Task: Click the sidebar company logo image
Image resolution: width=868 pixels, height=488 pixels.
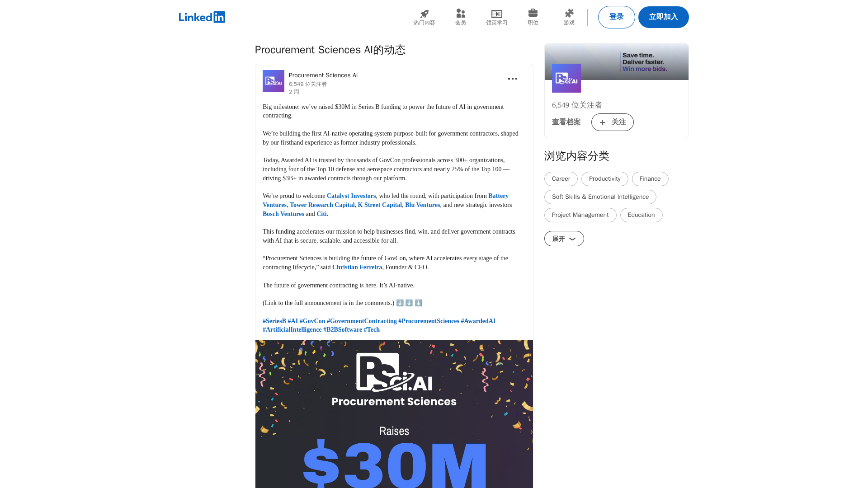Action: pyautogui.click(x=566, y=78)
